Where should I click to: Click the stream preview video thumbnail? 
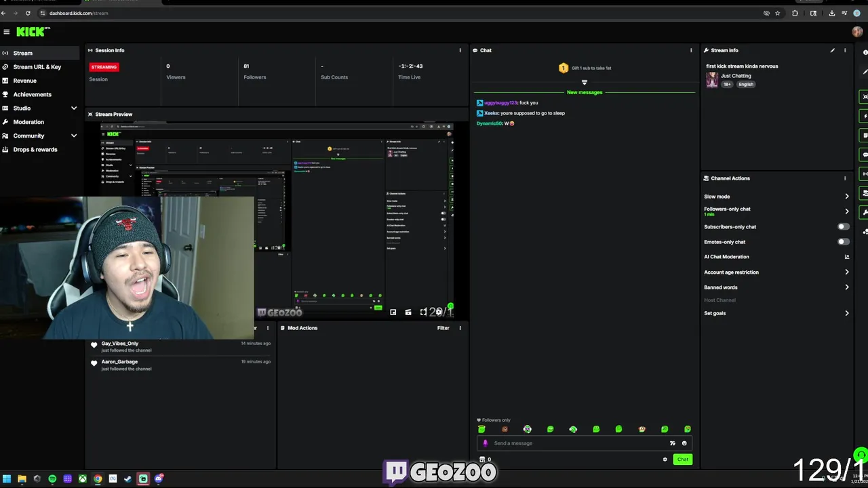click(x=277, y=220)
